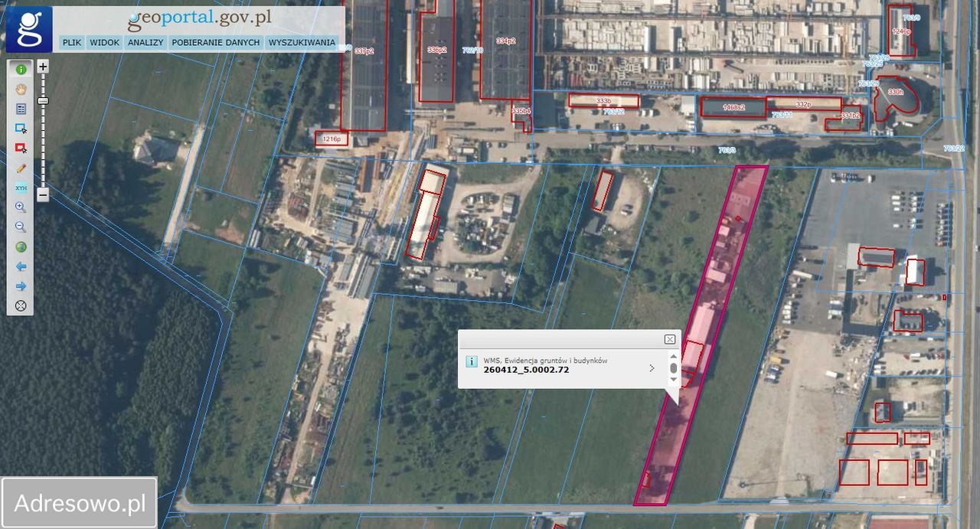Screen dimensions: 980x529
Task: Select the red rectangle selection tool
Action: coord(21,148)
